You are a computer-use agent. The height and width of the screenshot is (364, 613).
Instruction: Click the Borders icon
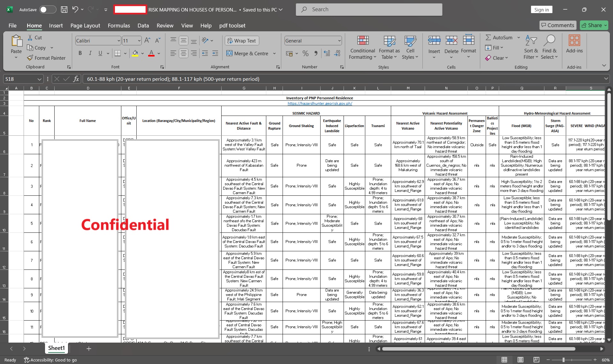pos(117,53)
